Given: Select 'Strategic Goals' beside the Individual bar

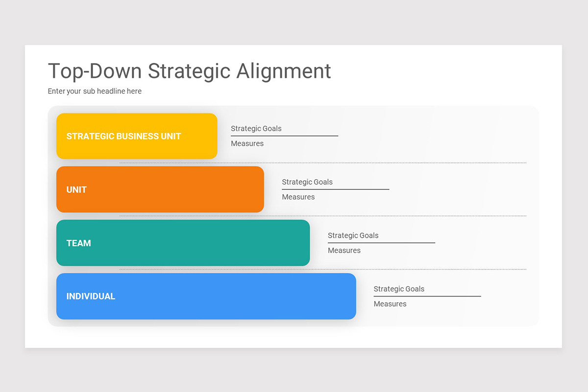Looking at the screenshot, I should tap(399, 289).
